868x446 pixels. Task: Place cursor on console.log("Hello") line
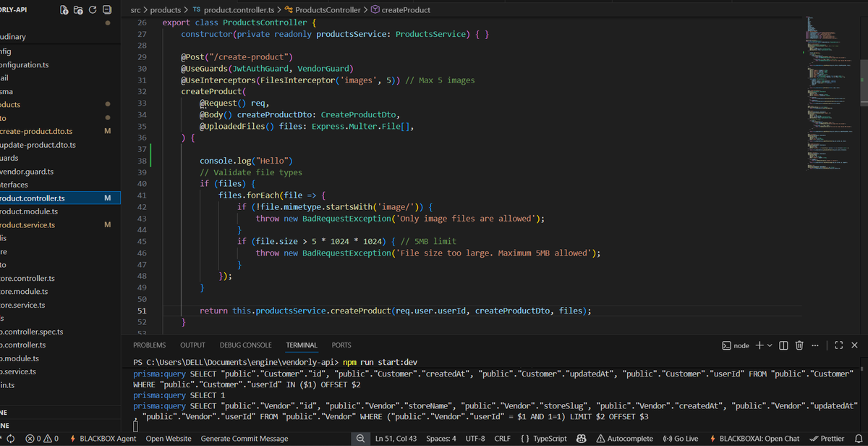tap(246, 161)
